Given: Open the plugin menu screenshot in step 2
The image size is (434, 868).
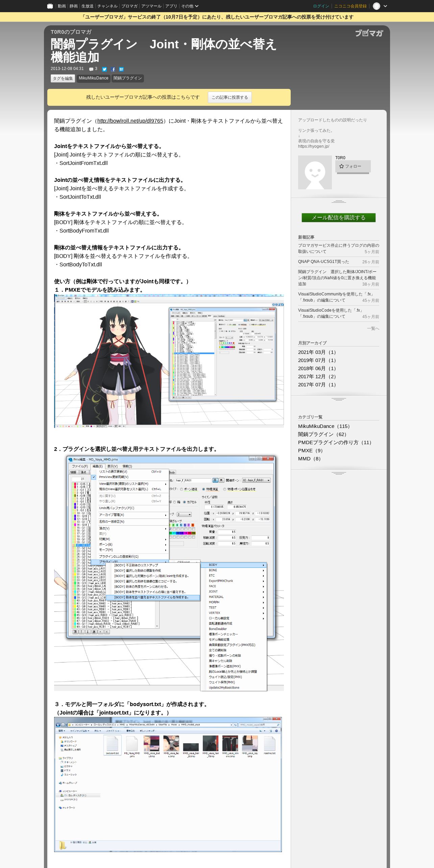Looking at the screenshot, I should [x=169, y=573].
